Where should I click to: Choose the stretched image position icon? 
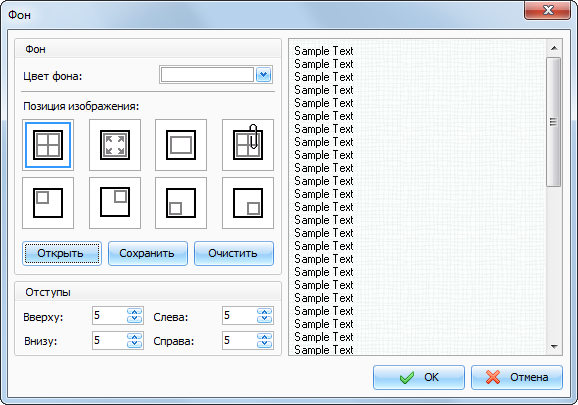point(115,145)
